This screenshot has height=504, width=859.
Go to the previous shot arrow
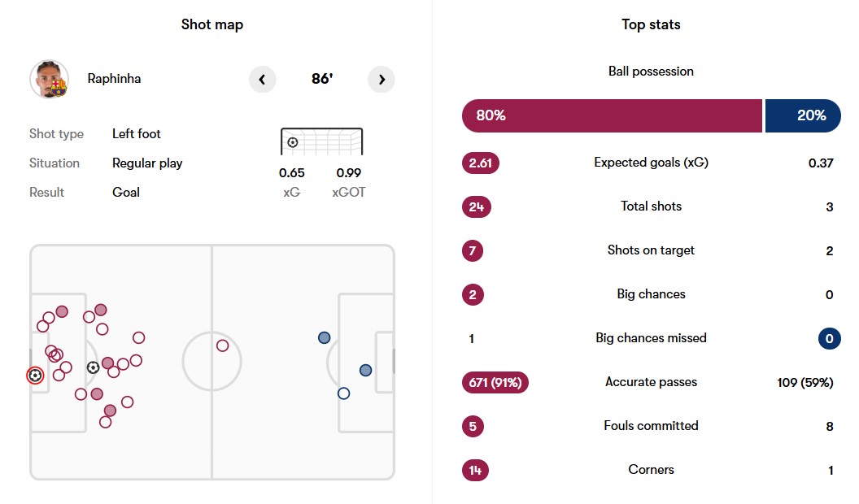click(262, 80)
